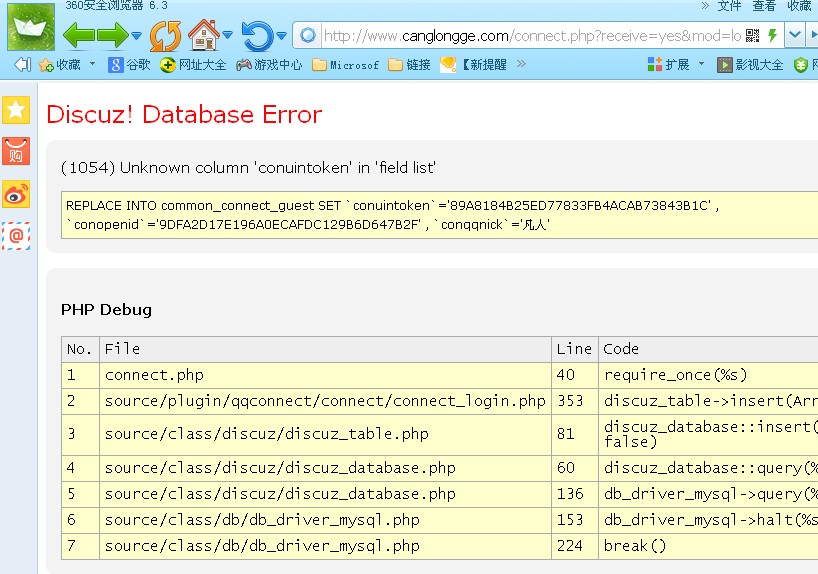Open the Microsof bookmarks folder
This screenshot has width=818, height=574.
(346, 65)
